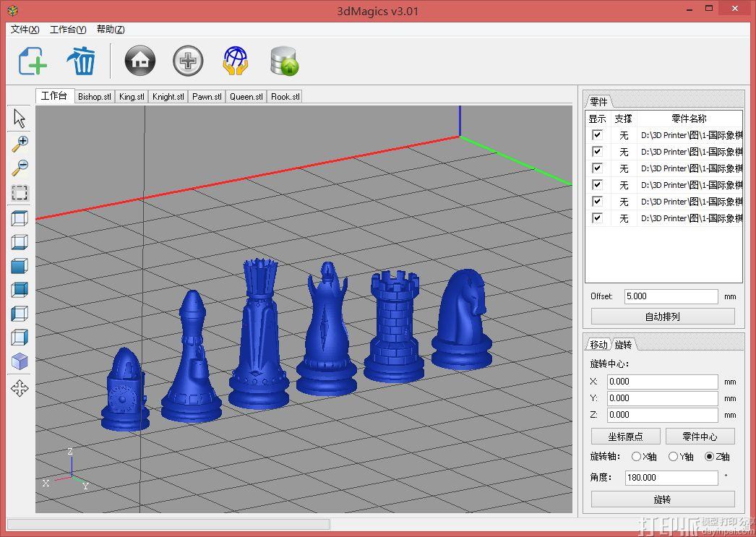Switch to the right face view cube

[20, 338]
